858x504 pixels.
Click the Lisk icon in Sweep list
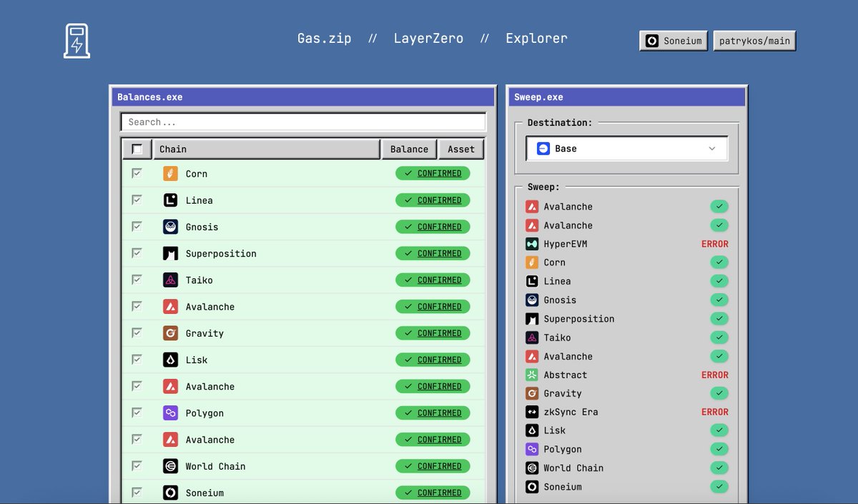point(532,430)
